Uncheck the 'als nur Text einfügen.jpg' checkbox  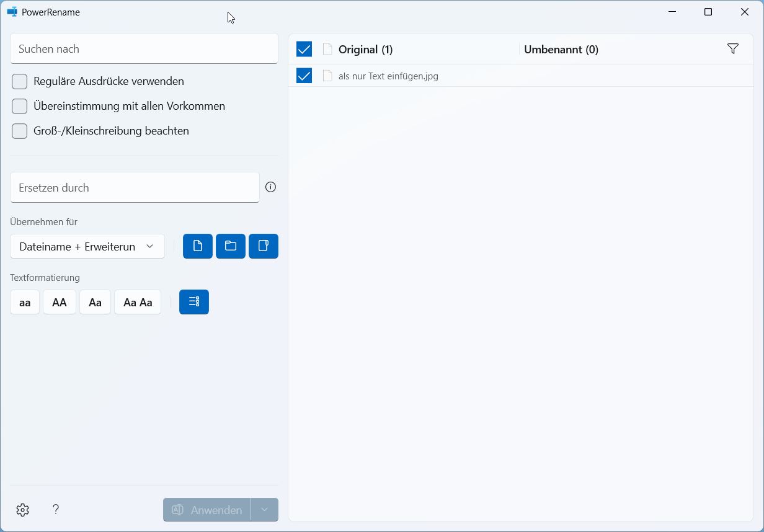tap(304, 76)
